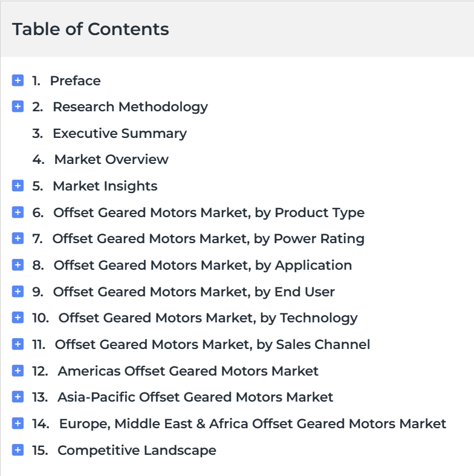This screenshot has width=474, height=476.
Task: Click the Competitive Landscape title text
Action: click(x=137, y=451)
